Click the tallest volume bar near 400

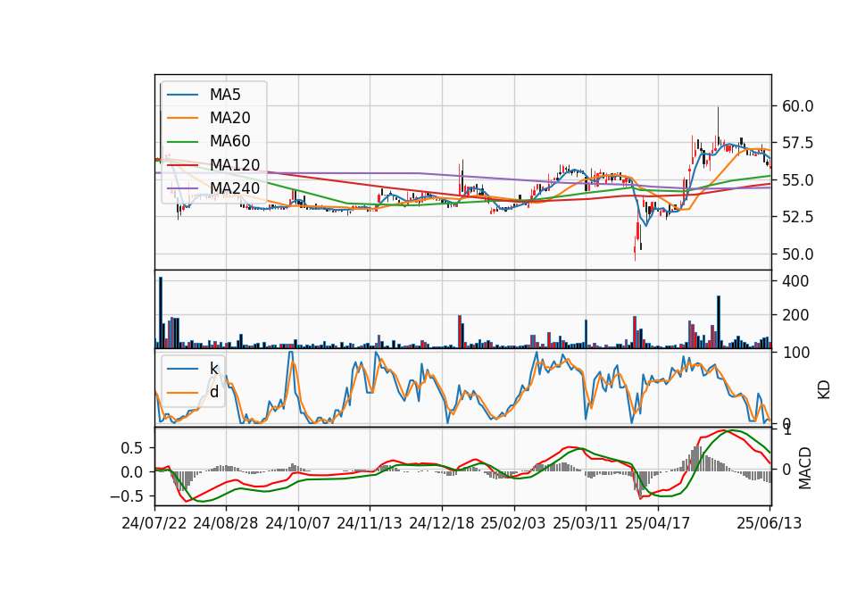[x=161, y=312]
